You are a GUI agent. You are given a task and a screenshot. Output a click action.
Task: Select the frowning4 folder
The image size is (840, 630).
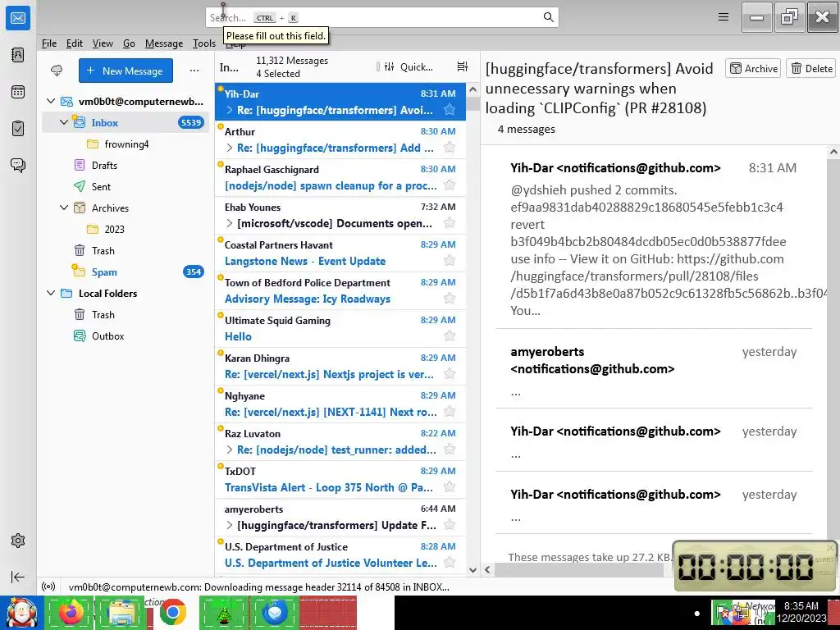[x=126, y=144]
